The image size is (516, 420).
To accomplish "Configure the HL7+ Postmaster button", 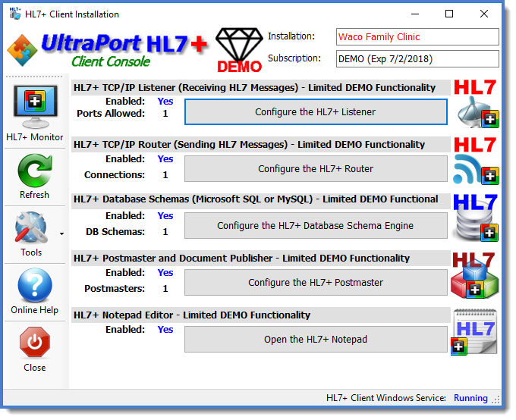I will [316, 283].
